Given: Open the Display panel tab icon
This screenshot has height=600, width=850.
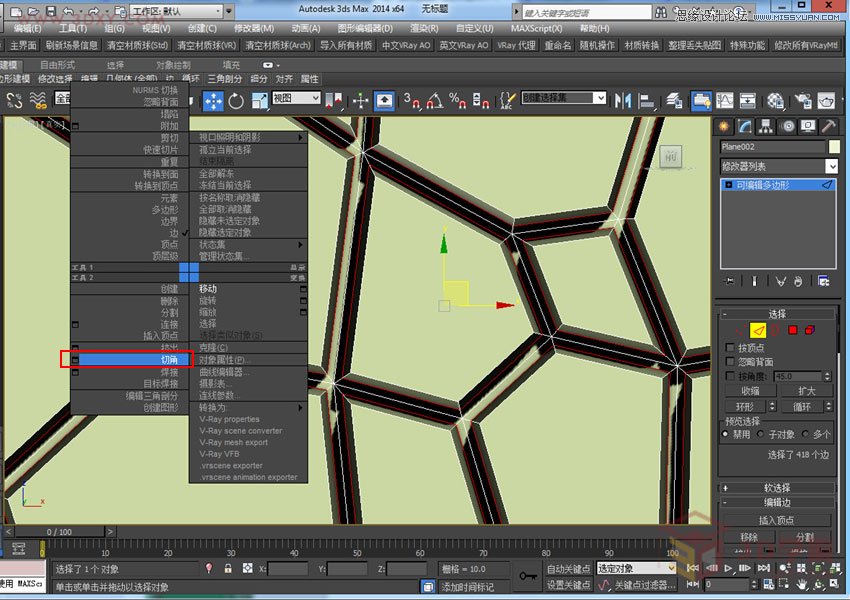Looking at the screenshot, I should (808, 126).
